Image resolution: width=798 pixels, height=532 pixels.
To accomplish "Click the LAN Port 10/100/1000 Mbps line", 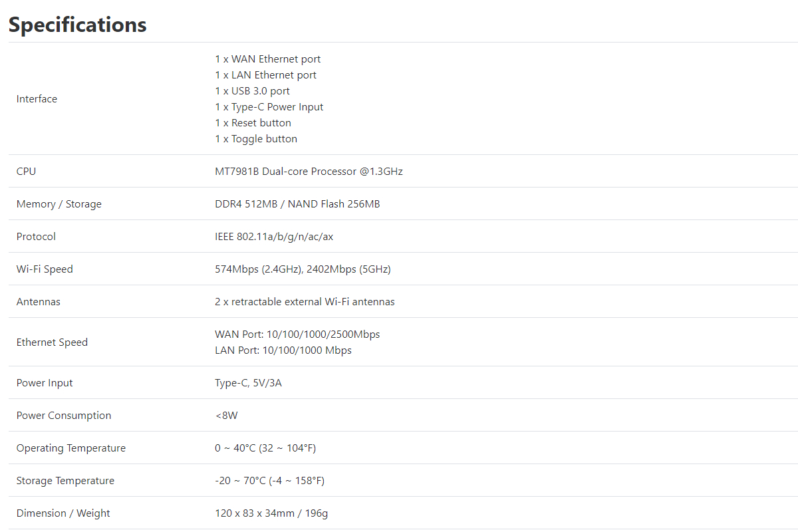I will (283, 350).
